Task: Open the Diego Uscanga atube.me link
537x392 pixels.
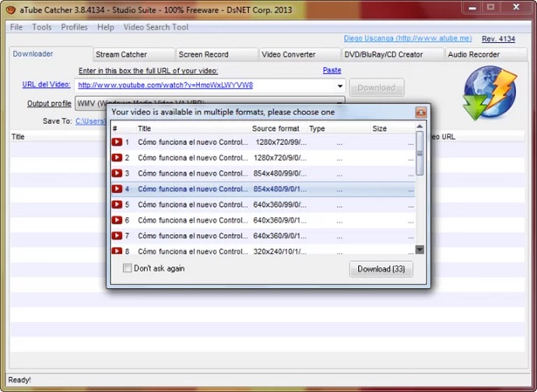Action: point(408,38)
